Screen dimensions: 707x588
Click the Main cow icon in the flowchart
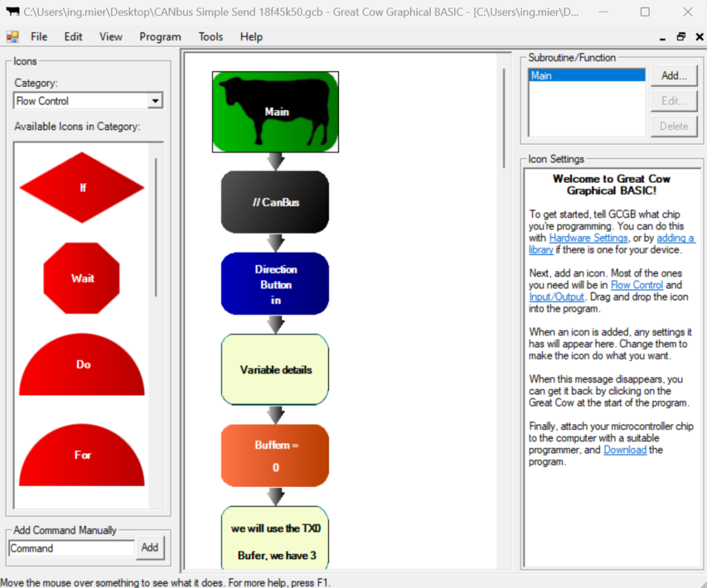coord(275,110)
